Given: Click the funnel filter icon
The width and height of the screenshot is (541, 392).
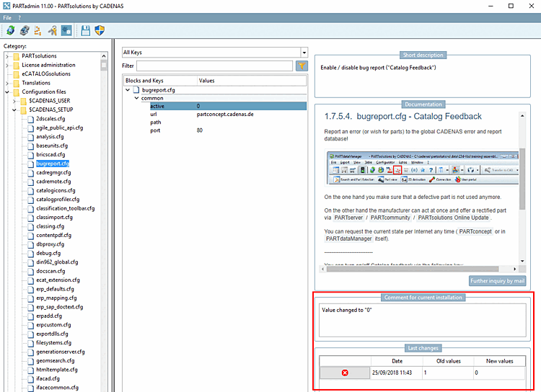Looking at the screenshot, I should click(302, 66).
